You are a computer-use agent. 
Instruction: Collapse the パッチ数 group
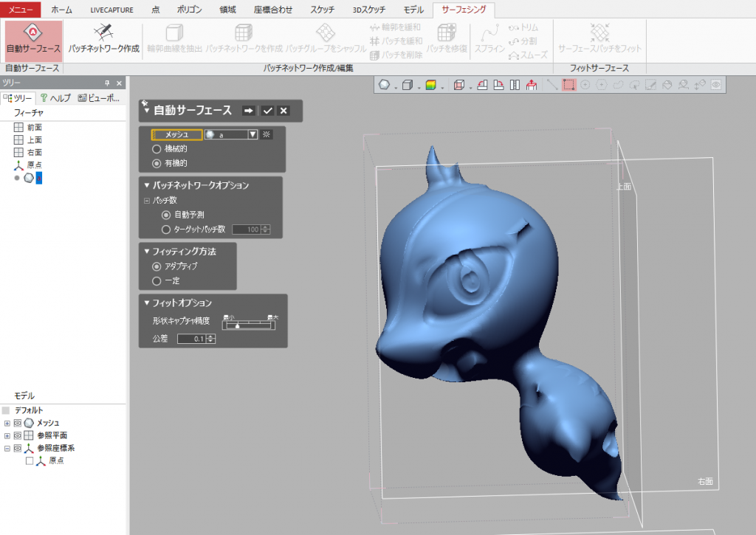(147, 201)
